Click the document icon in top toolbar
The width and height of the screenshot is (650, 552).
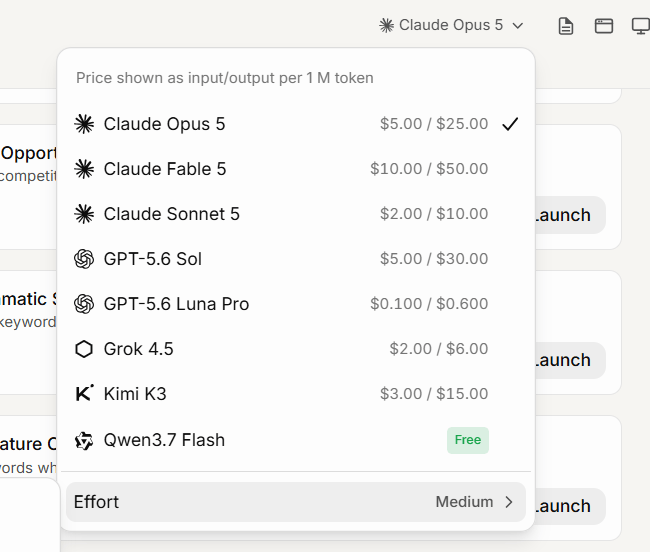pyautogui.click(x=566, y=26)
